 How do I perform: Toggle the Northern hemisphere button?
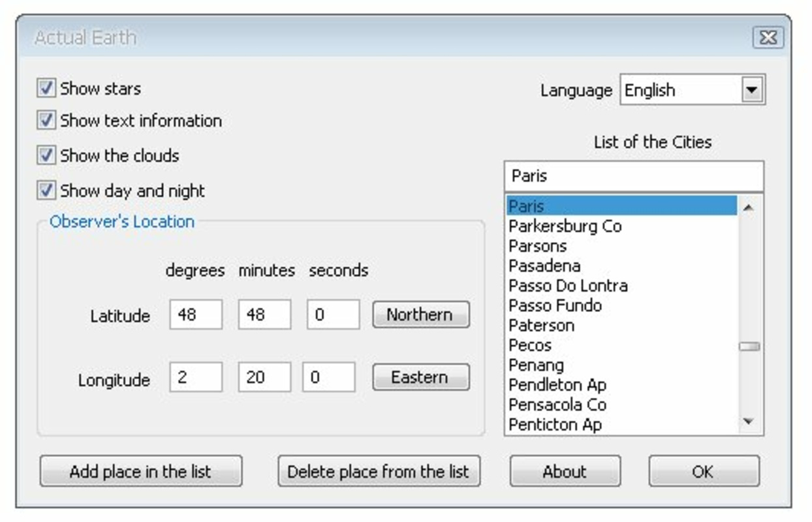pos(421,315)
